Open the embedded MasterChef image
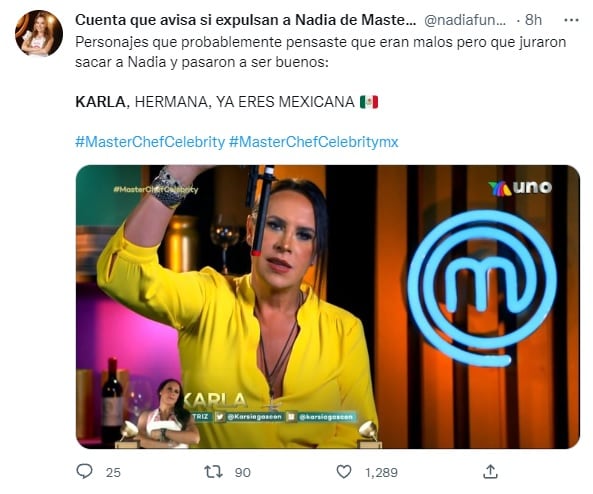The width and height of the screenshot is (593, 494). 328,307
